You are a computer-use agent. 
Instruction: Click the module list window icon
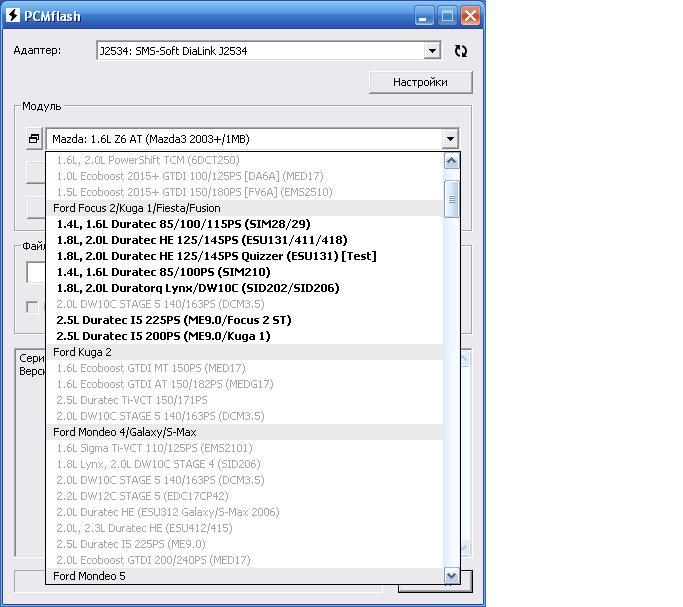tap(34, 140)
